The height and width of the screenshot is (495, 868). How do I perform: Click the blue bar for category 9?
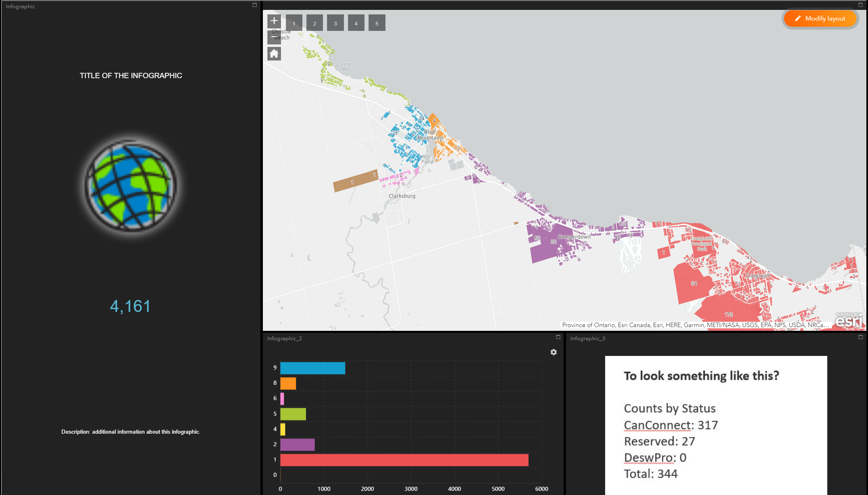pyautogui.click(x=313, y=368)
